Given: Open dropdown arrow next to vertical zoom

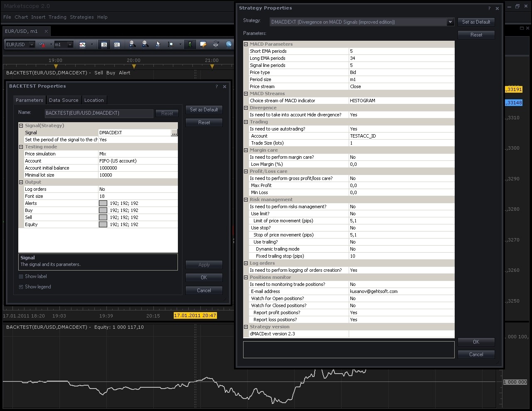Looking at the screenshot, I should coord(180,44).
